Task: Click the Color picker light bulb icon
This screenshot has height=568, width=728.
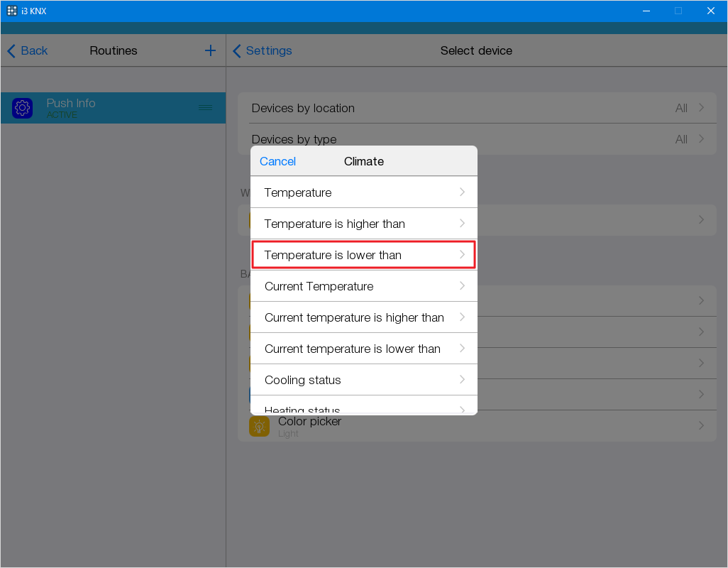Action: (259, 427)
